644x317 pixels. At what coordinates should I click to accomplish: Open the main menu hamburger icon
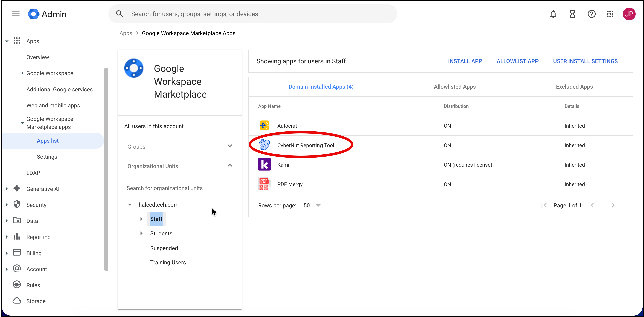[x=16, y=14]
